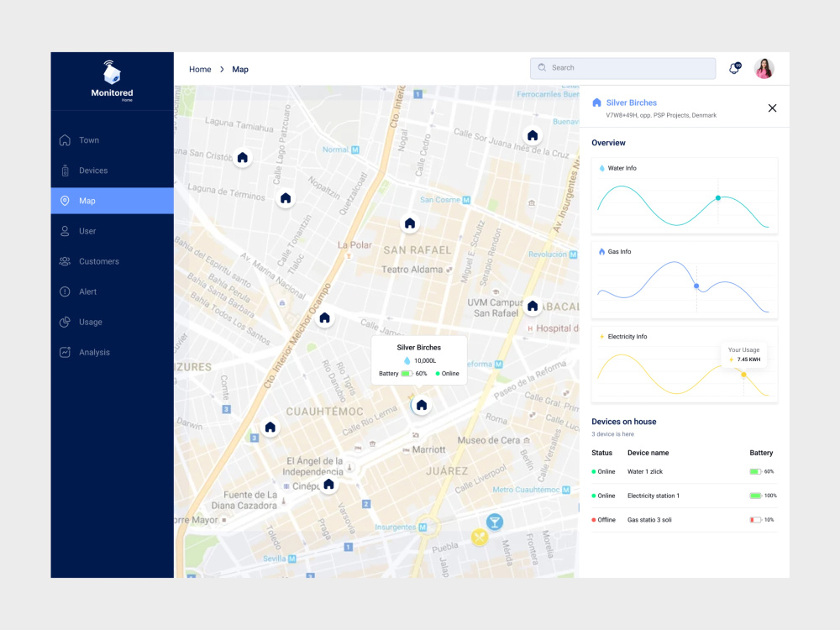Click the Monitored Home logo
The width and height of the screenshot is (840, 630).
point(112,81)
